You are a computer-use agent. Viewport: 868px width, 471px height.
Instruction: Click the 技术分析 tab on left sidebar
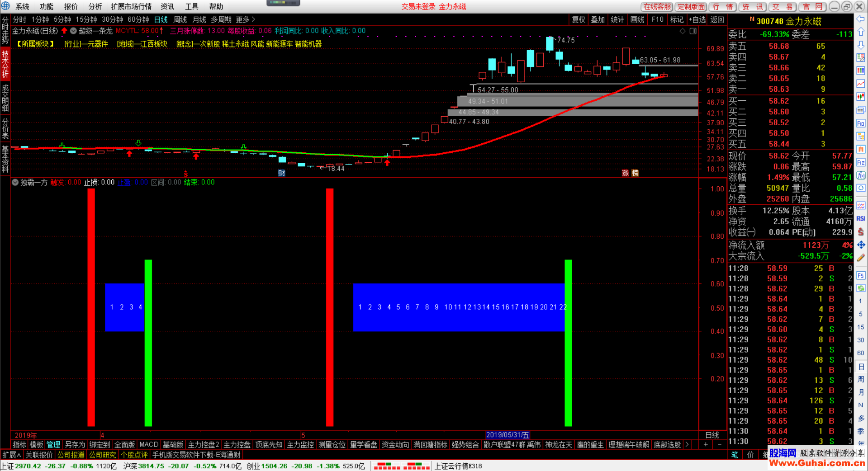point(5,63)
